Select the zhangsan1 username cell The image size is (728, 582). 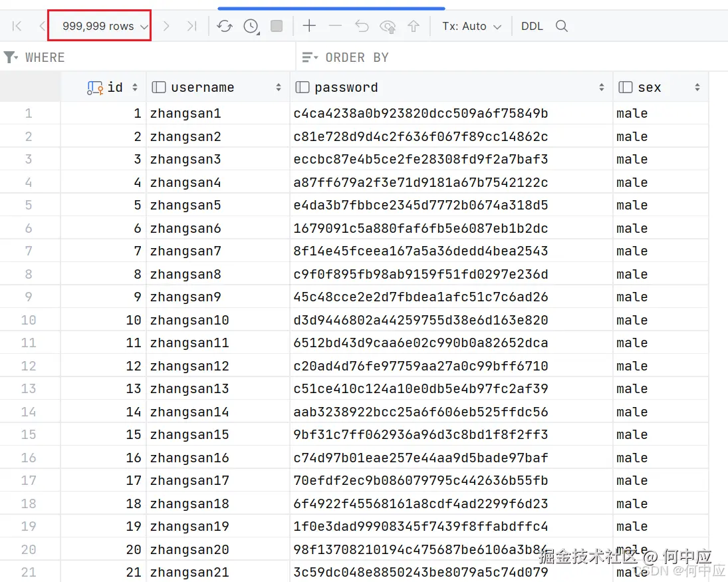(218, 113)
